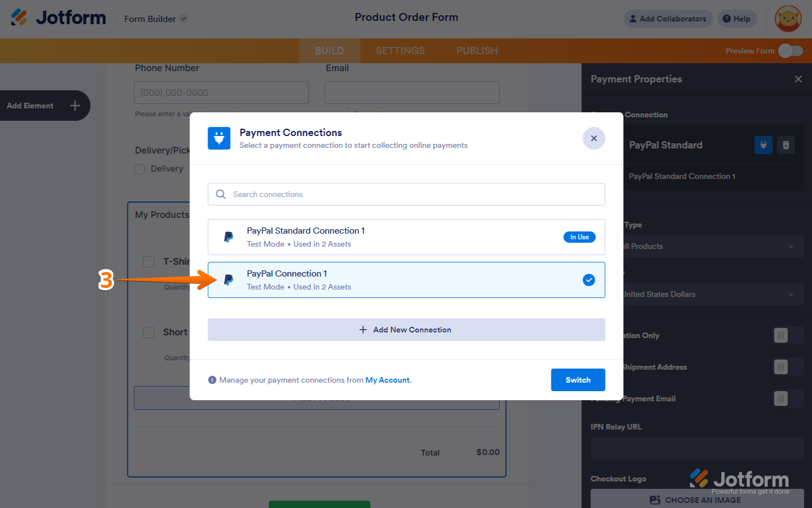The height and width of the screenshot is (508, 812).
Task: Expand the Form Builder dropdown
Action: (183, 19)
